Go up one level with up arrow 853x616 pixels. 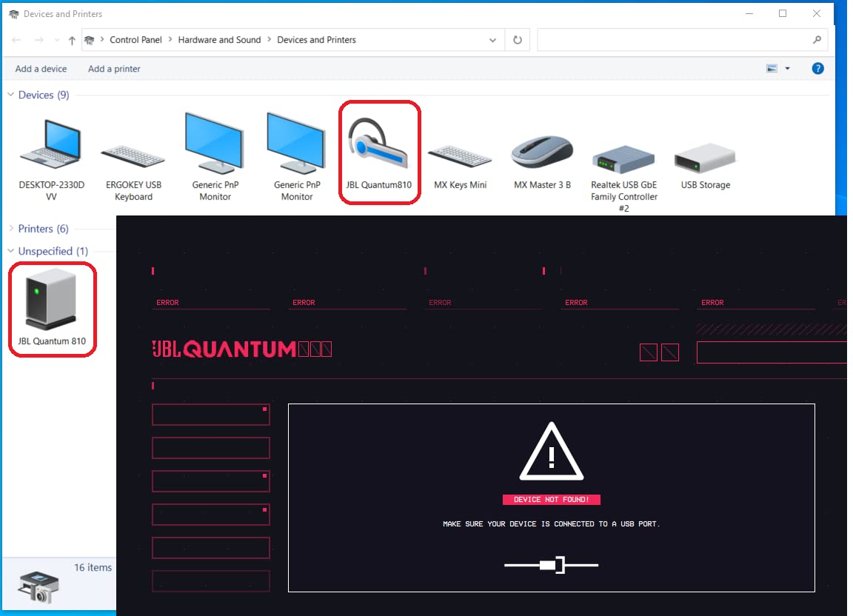[72, 40]
